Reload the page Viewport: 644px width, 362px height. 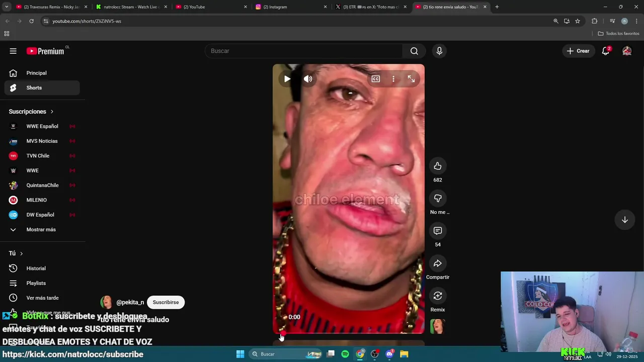[31, 21]
